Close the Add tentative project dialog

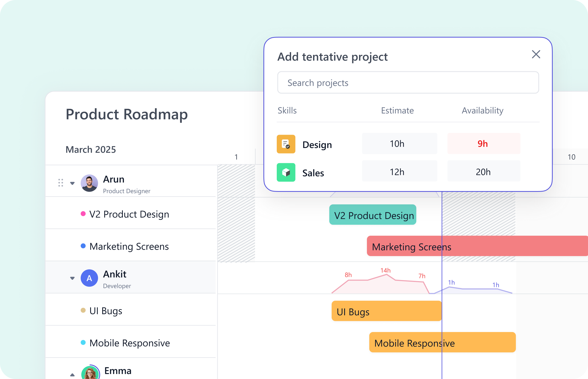[536, 54]
